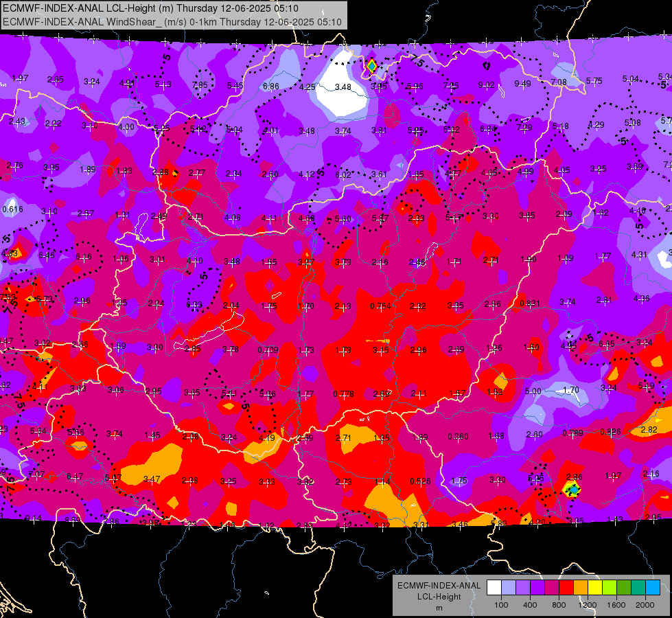672x618 pixels.
Task: Click the wind shear value 0.754
Action: (x=380, y=306)
